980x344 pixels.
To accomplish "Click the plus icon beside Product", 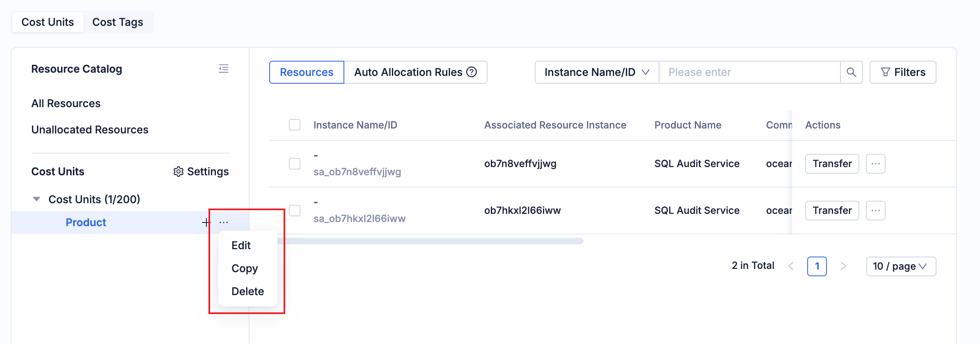I will tap(206, 222).
